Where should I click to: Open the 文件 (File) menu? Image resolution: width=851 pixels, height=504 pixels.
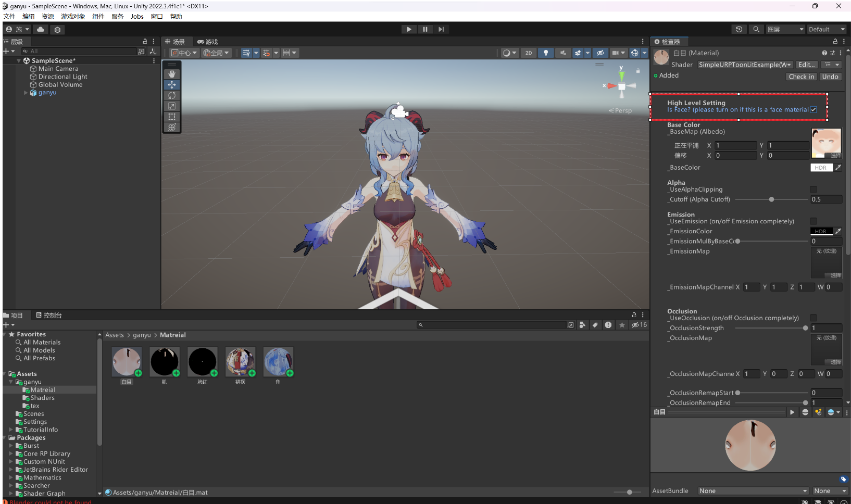pos(9,17)
